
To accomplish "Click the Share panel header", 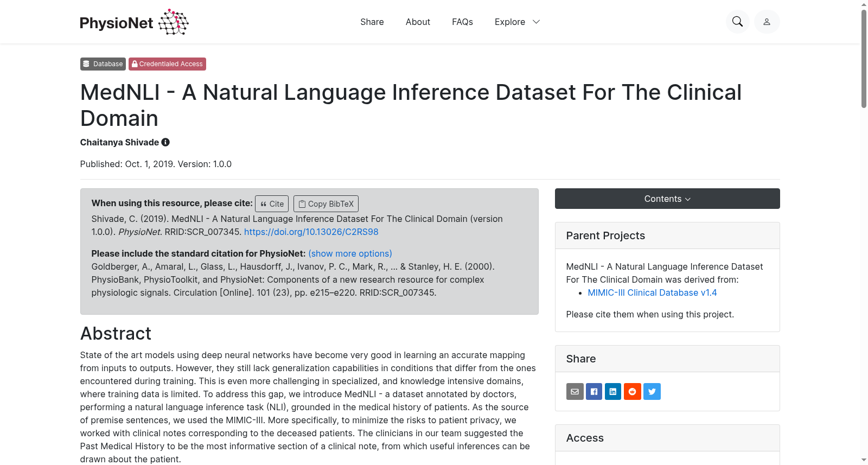I will pyautogui.click(x=667, y=359).
